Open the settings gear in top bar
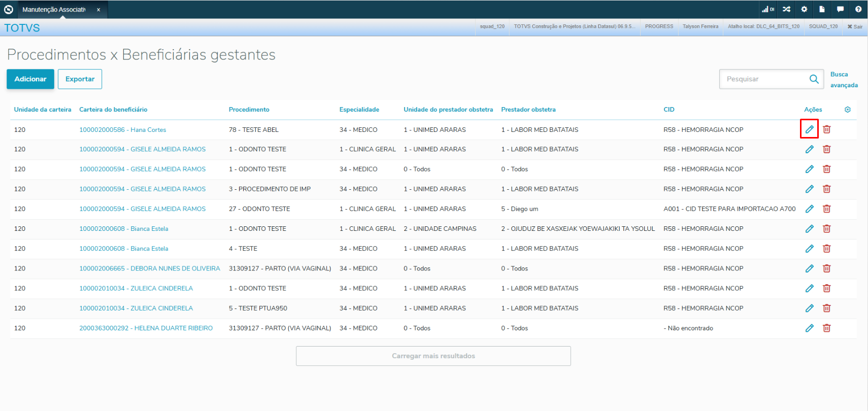Viewport: 868px width, 411px height. coord(804,9)
